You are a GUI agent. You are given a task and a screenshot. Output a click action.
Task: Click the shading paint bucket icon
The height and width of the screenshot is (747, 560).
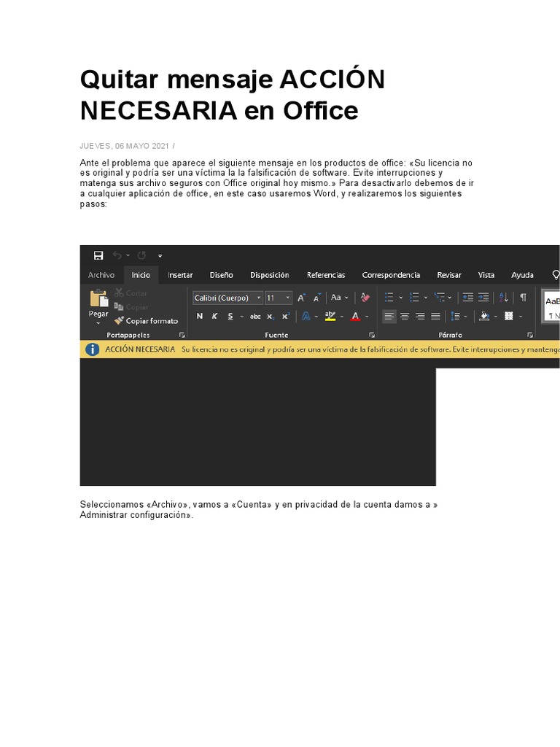tap(484, 316)
